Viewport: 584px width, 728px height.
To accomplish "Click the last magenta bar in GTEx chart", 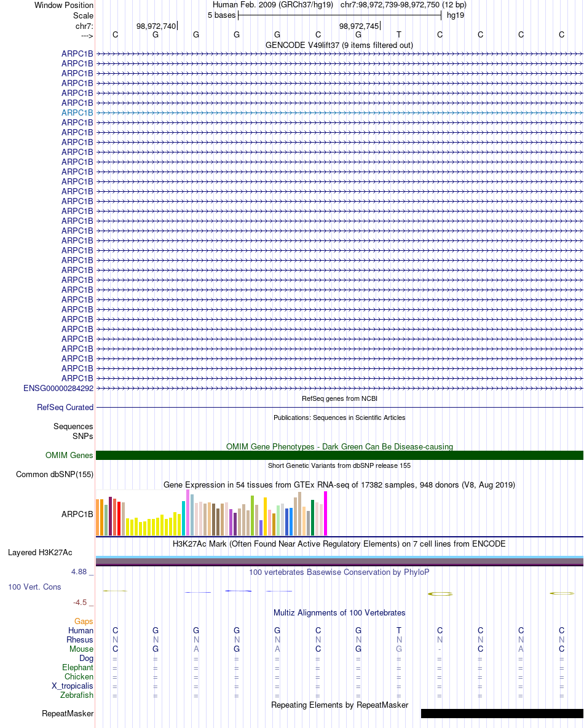I will (x=325, y=513).
